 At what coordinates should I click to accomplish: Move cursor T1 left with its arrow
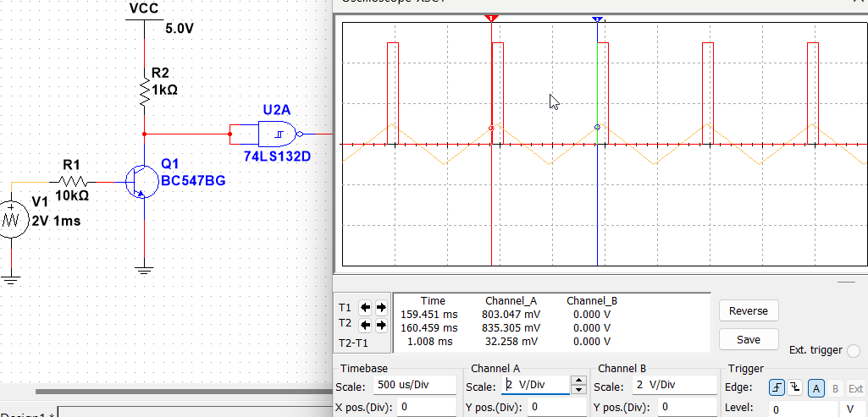pyautogui.click(x=365, y=307)
